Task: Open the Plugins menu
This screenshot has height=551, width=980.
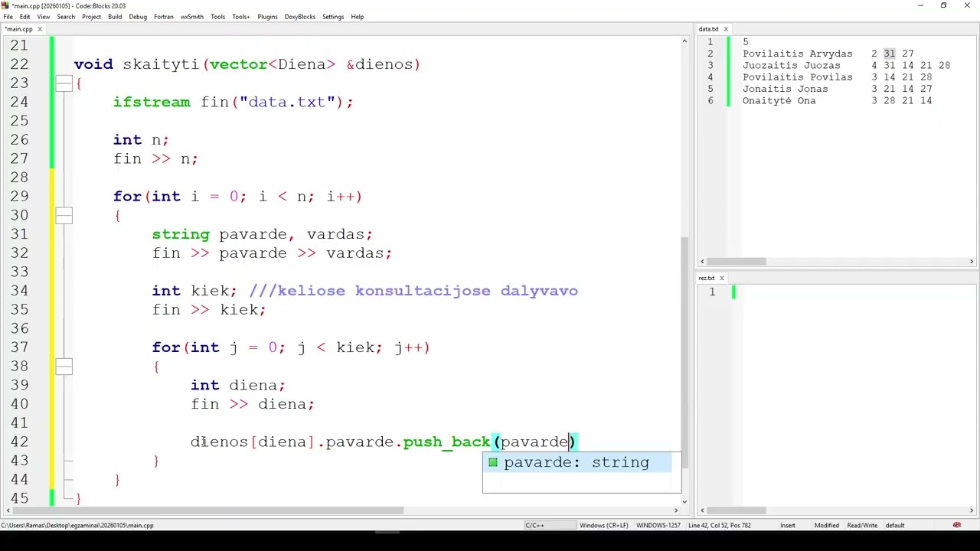Action: (x=267, y=17)
